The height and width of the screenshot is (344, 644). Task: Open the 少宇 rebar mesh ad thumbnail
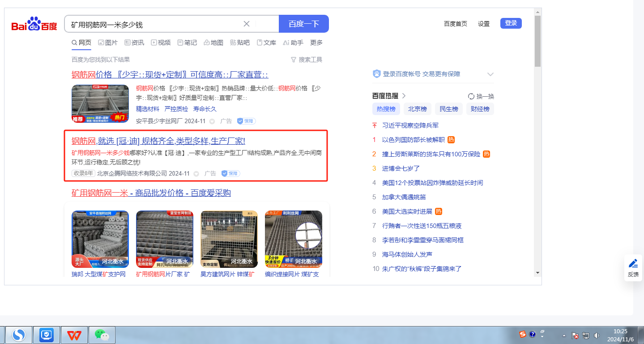(x=100, y=103)
